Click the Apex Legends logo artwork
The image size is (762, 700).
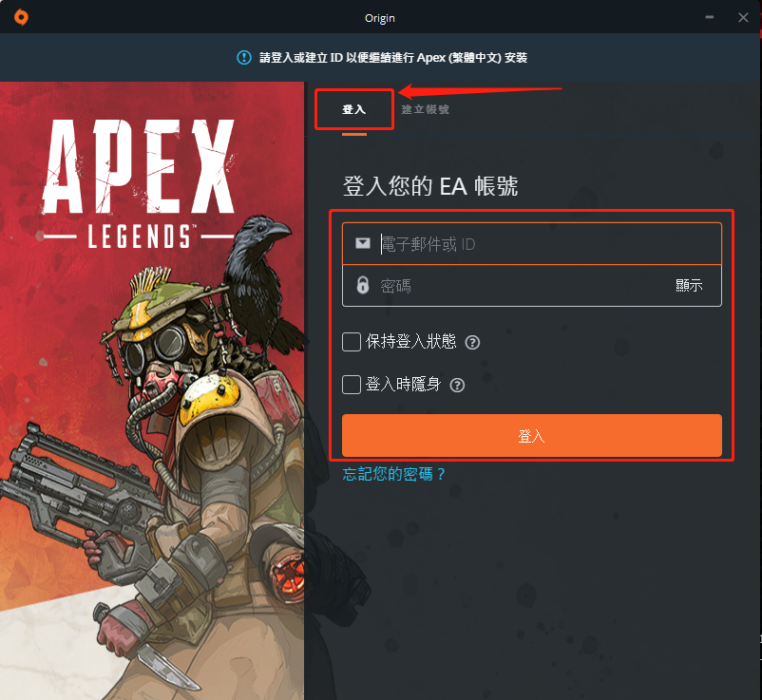[139, 183]
